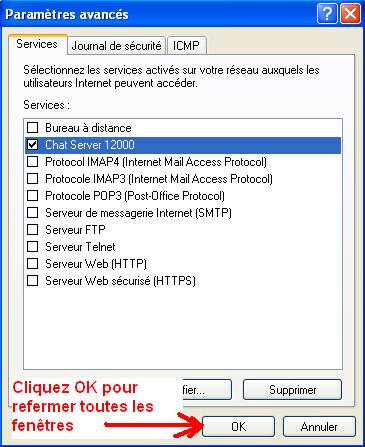Switch to the Journal de sécurité tab
Image resolution: width=365 pixels, height=447 pixels.
click(x=116, y=46)
